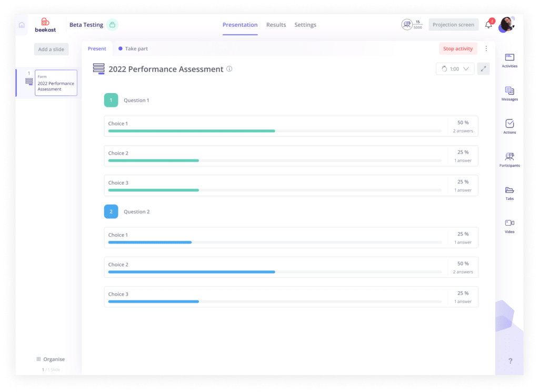Open the user profile avatar
This screenshot has width=539, height=392.
[x=507, y=25]
